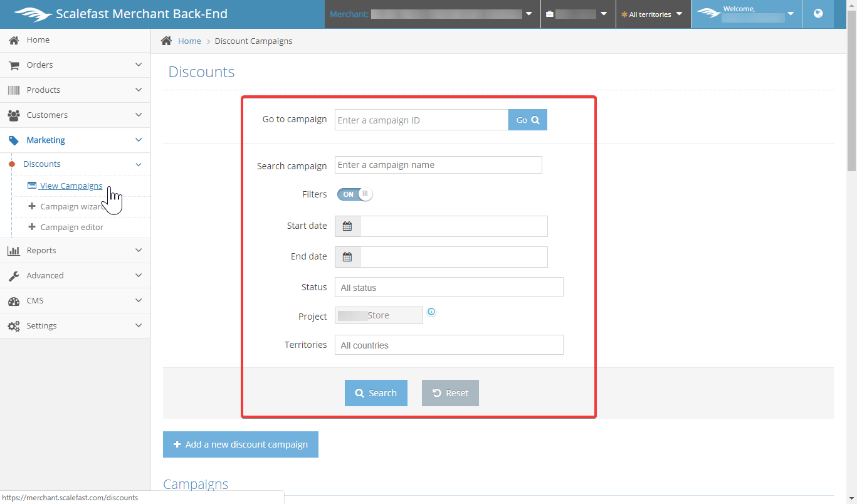Viewport: 857px width, 504px height.
Task: Open the Territories countries dropdown
Action: [449, 345]
